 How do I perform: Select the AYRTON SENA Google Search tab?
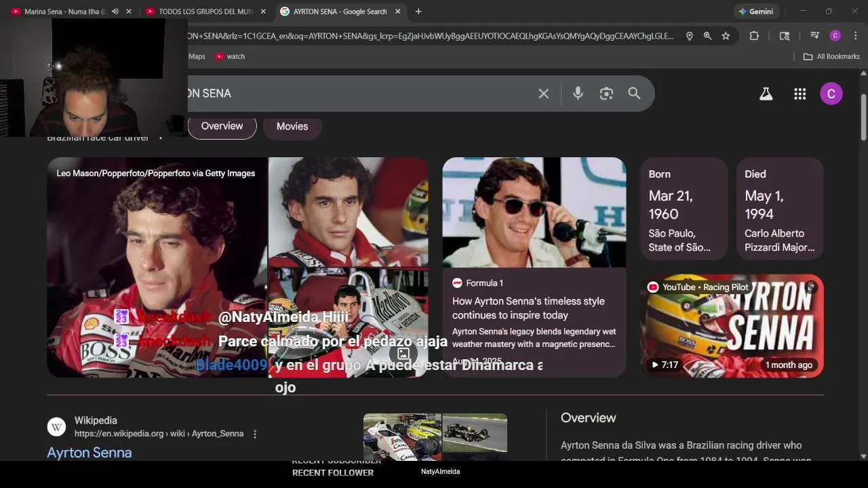pos(334,12)
